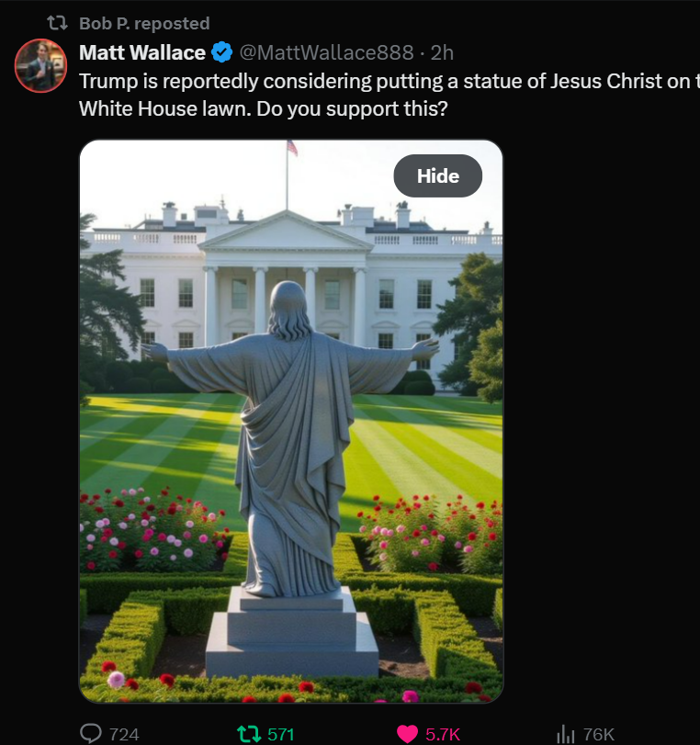
Task: Unlike the post via pink heart icon
Action: (407, 734)
